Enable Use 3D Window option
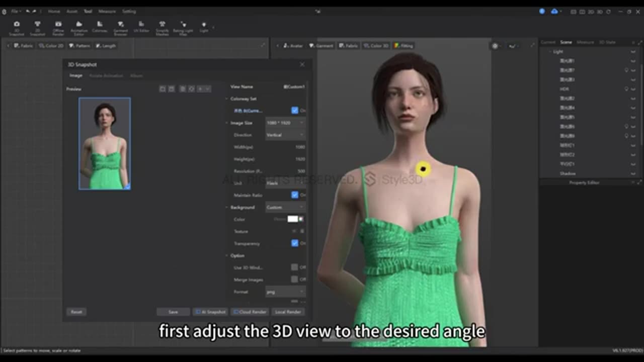The width and height of the screenshot is (644, 362). 295,267
